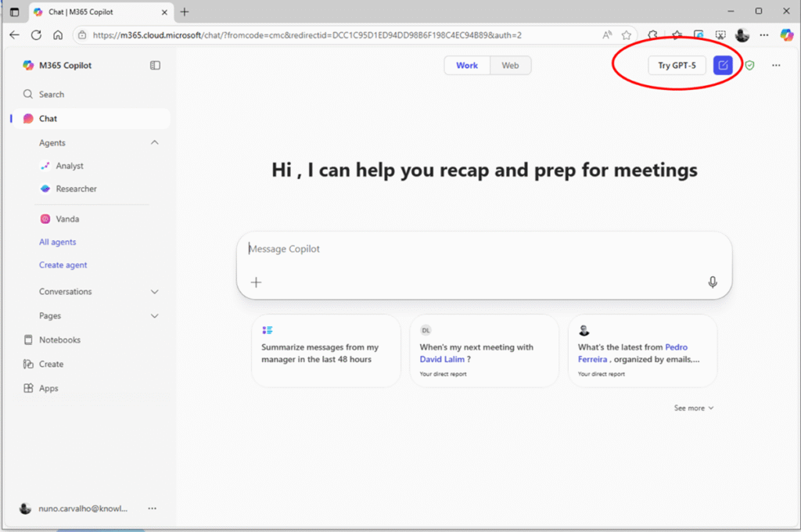Click the Read aloud icon in address bar
Screen dimensions: 801x532
click(607, 35)
